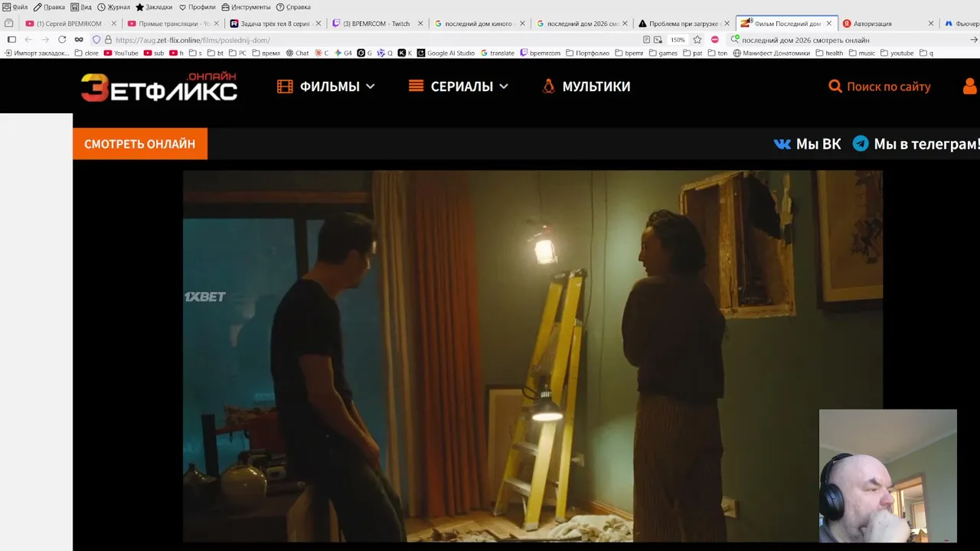Viewport: 980px width, 551px height.
Task: Bookmark this page with the star icon
Action: (697, 40)
